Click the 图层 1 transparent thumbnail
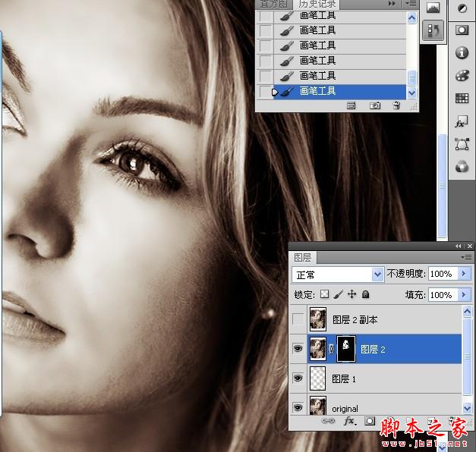Screen dimensions: 476x452 pyautogui.click(x=318, y=378)
